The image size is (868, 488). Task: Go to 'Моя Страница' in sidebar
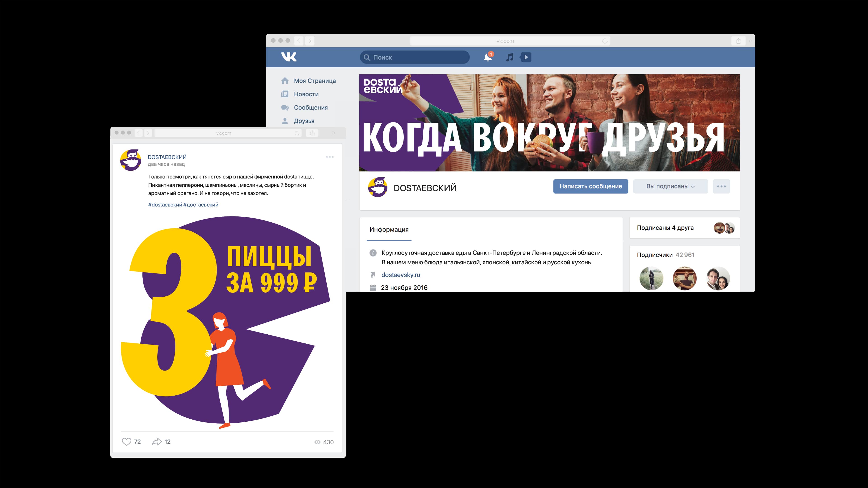[x=314, y=81]
